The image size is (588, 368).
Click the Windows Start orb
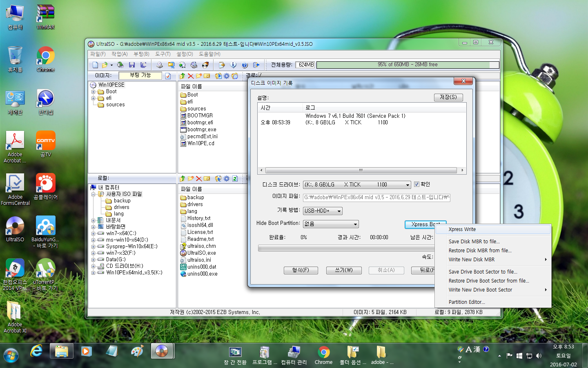point(11,355)
